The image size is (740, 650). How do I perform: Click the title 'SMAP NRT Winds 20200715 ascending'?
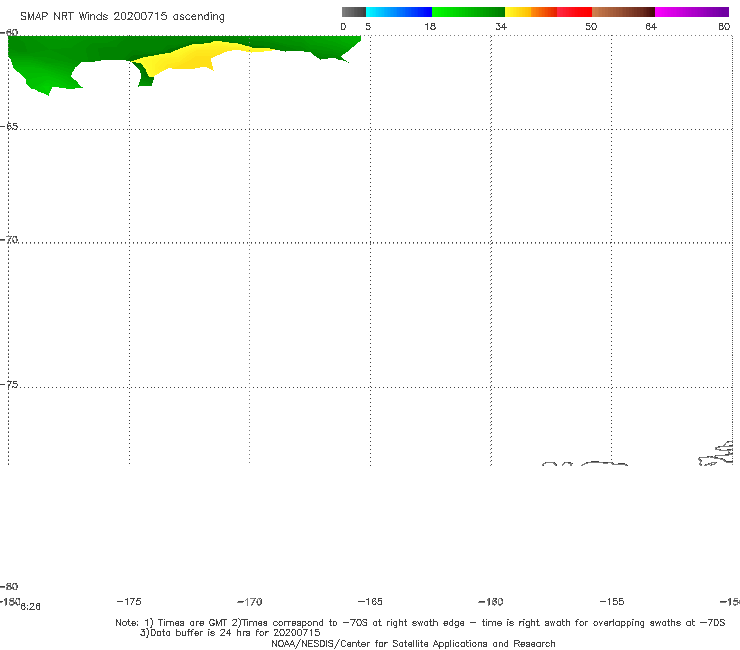(x=122, y=17)
